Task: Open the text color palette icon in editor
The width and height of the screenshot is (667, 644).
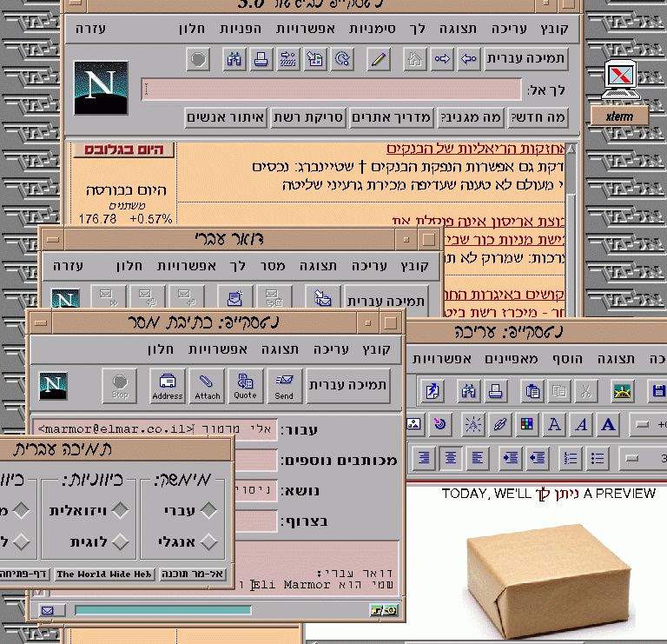Action: click(526, 424)
